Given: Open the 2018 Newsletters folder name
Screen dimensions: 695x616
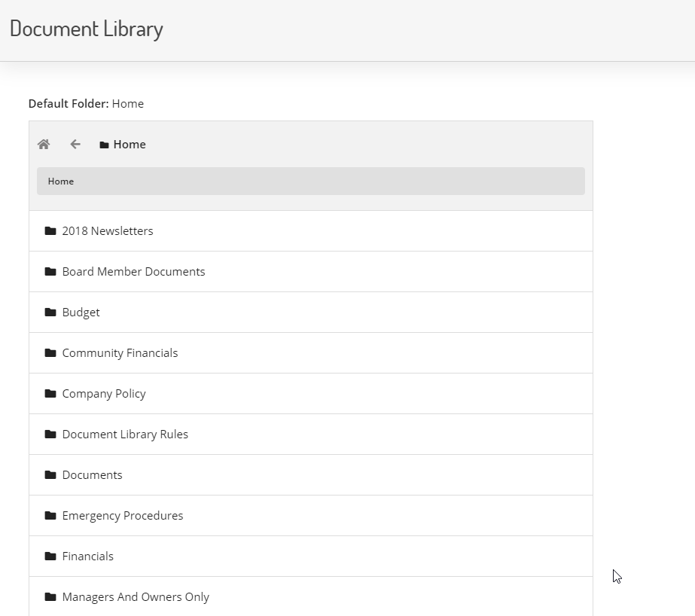Looking at the screenshot, I should pos(108,231).
